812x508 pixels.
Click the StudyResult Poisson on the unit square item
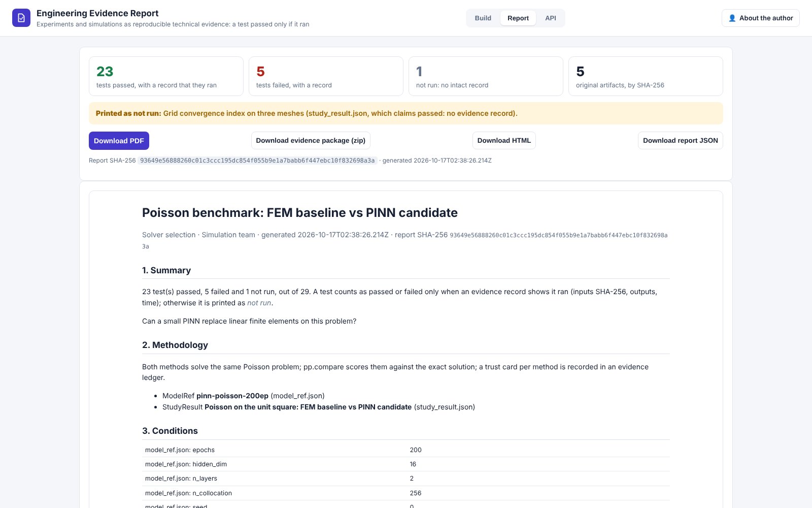[x=319, y=407]
